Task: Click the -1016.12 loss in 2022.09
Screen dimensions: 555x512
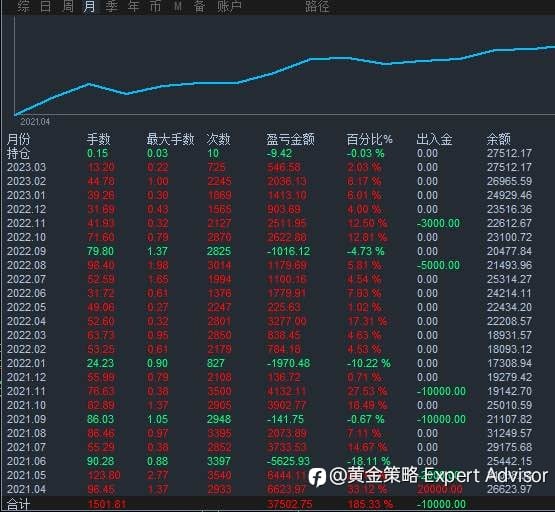Action: pos(288,251)
